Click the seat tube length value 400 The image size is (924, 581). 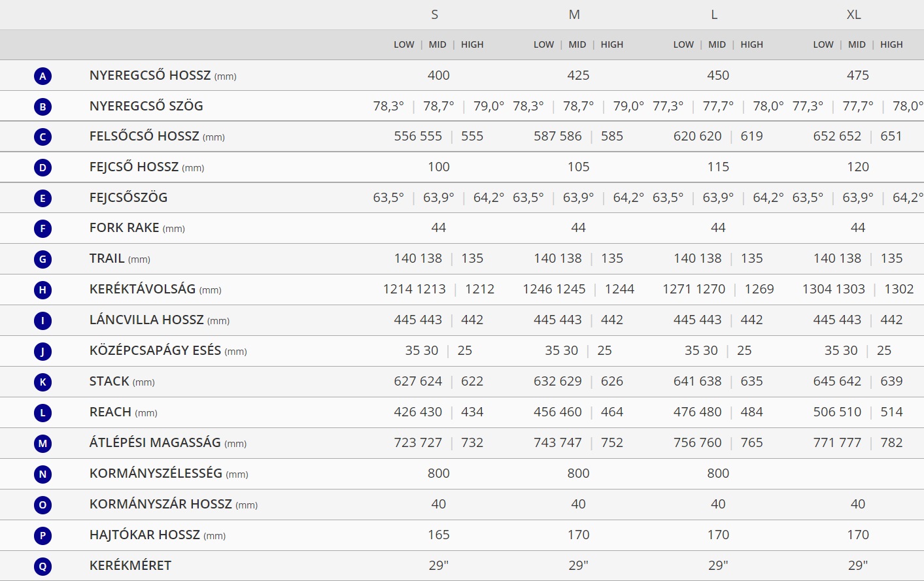tap(439, 75)
